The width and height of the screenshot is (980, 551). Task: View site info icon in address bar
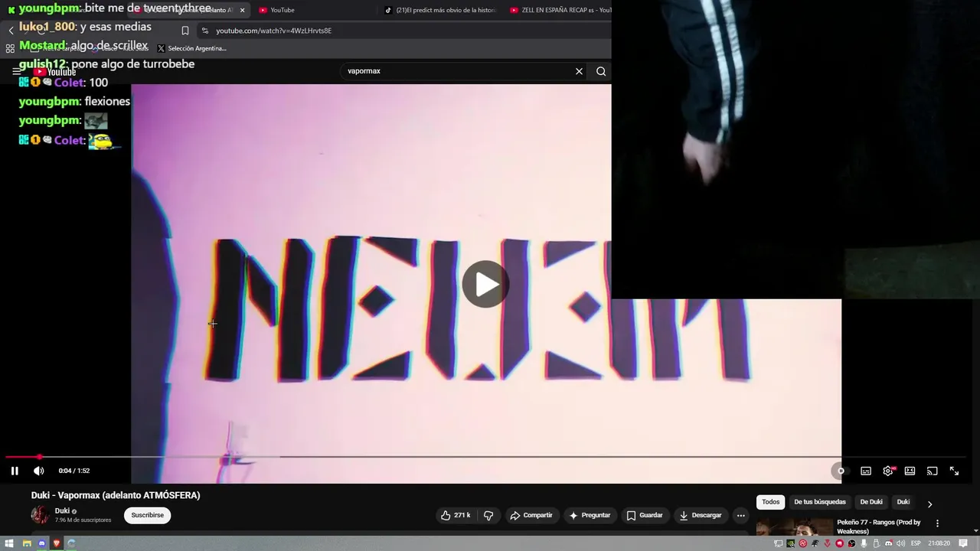(204, 31)
